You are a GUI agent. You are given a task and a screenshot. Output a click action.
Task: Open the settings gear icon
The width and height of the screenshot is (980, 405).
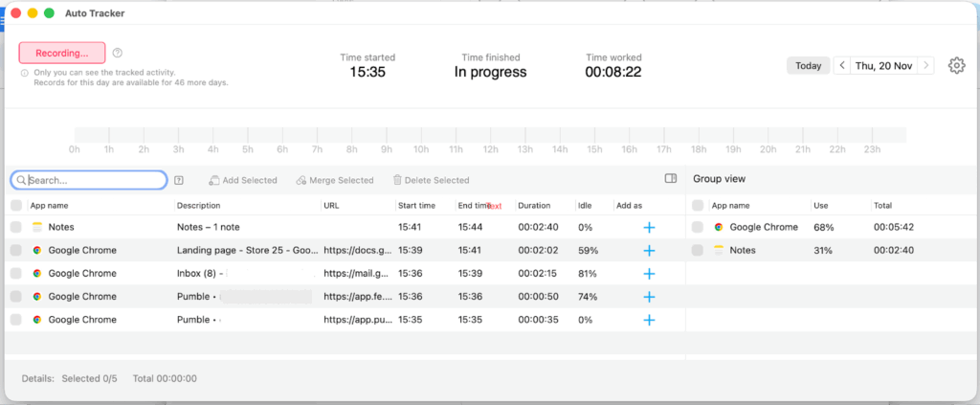pos(956,66)
